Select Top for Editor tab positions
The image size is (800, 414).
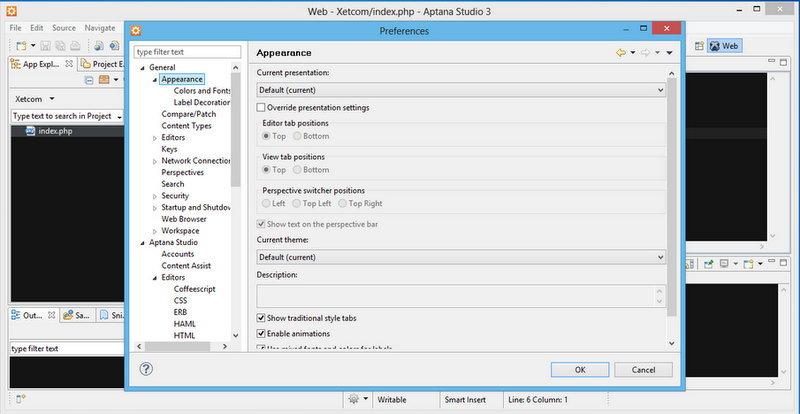tap(266, 136)
